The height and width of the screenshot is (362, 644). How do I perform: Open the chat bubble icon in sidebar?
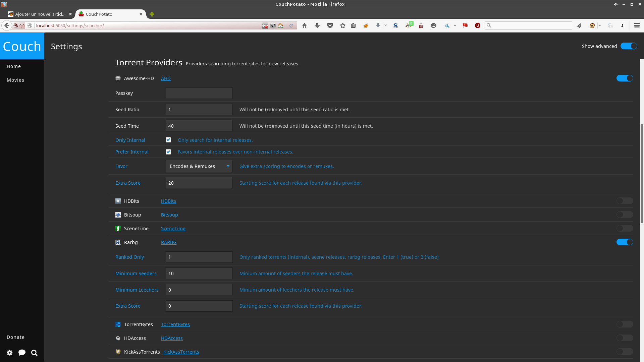[x=22, y=353]
